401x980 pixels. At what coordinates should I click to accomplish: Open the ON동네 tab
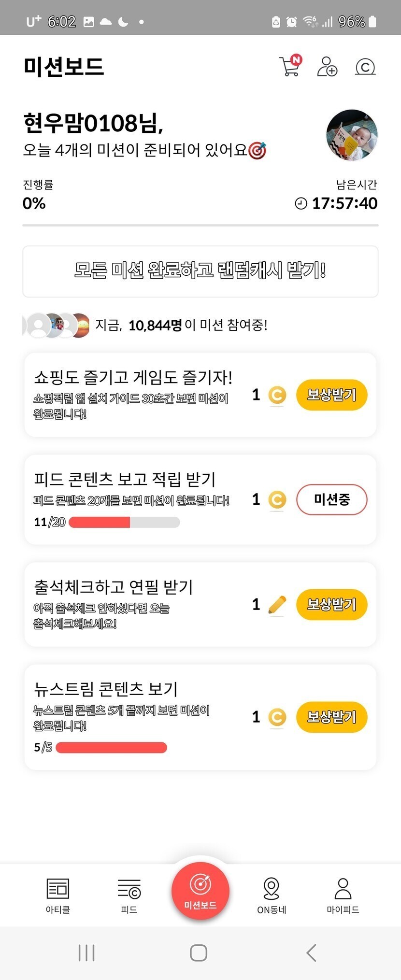pyautogui.click(x=272, y=896)
